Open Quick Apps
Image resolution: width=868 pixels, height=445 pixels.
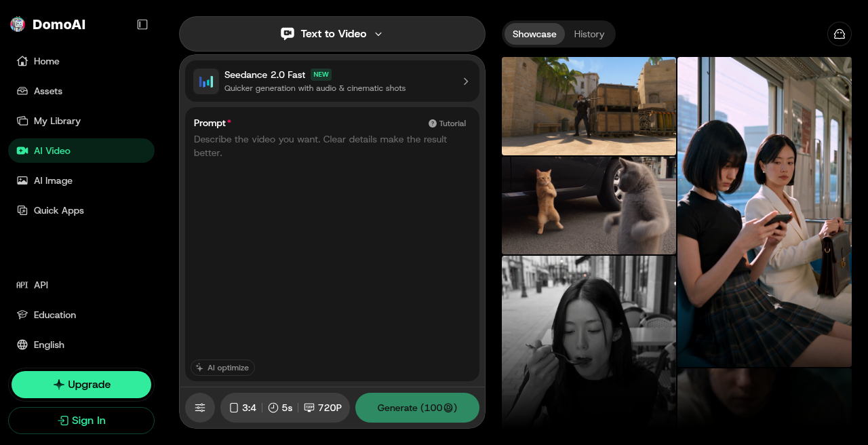[81, 210]
